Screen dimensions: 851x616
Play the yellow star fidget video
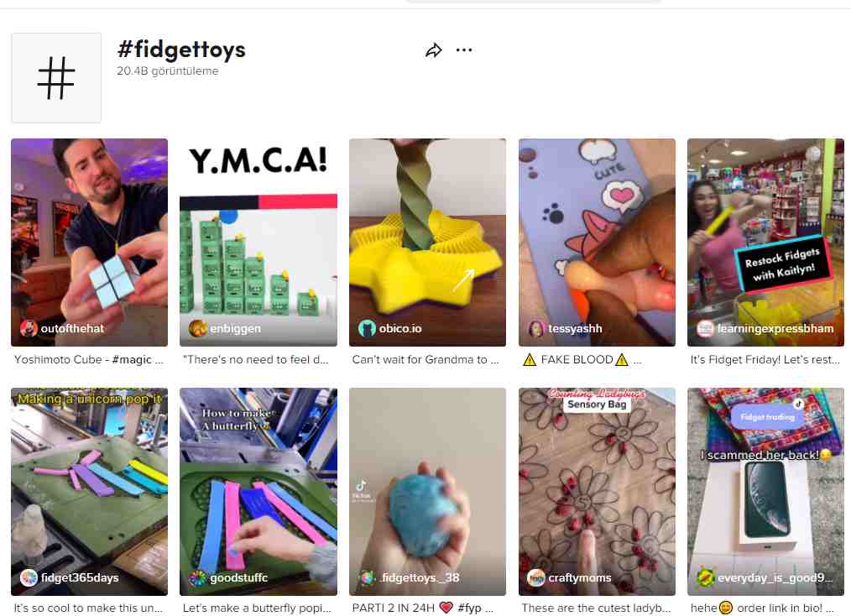pos(428,242)
